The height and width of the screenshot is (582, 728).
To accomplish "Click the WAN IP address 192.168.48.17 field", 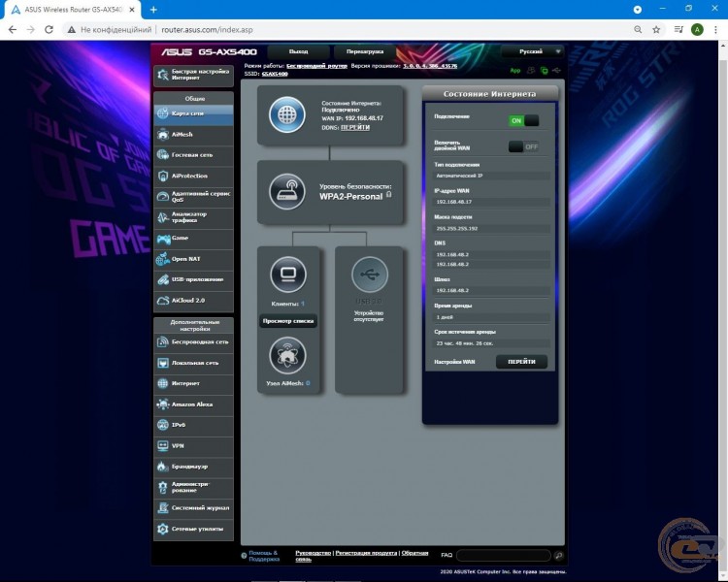I will [492, 202].
